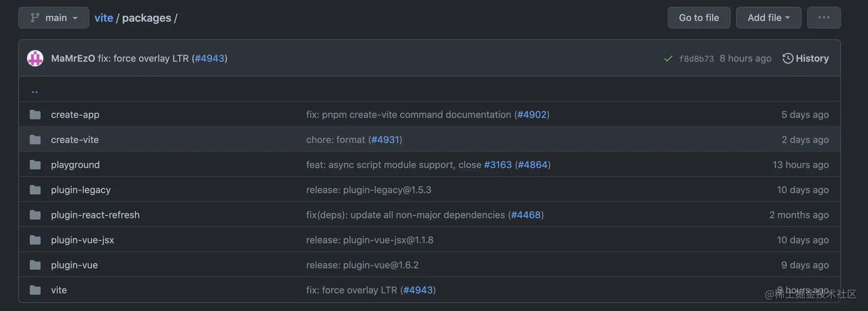Open the plugin-vue-jsx folder
The width and height of the screenshot is (868, 311).
tap(83, 240)
